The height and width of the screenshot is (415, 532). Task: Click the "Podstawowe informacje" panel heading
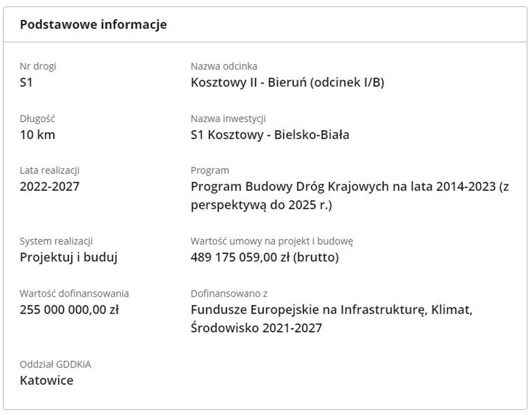pyautogui.click(x=93, y=25)
